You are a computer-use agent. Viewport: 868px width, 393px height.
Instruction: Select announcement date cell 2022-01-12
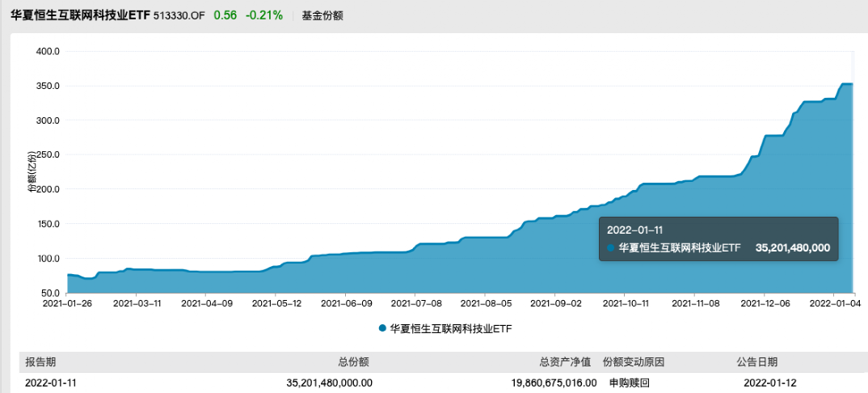[769, 382]
